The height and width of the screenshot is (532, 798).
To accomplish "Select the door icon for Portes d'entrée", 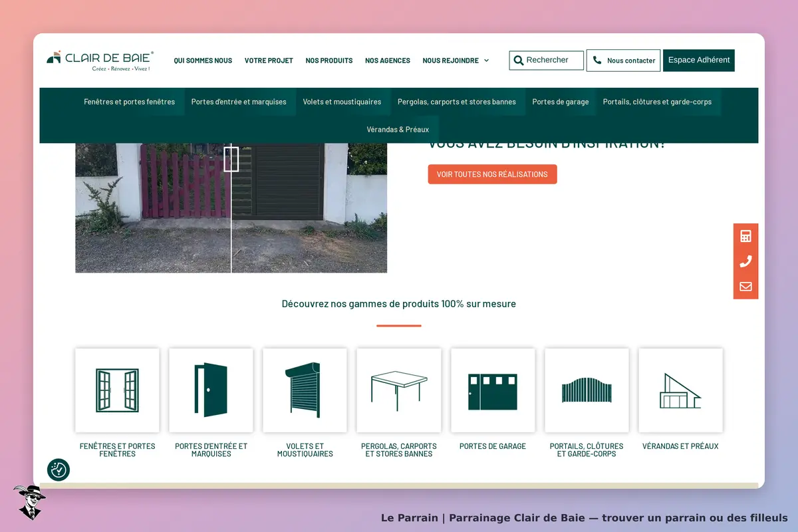I will [211, 390].
